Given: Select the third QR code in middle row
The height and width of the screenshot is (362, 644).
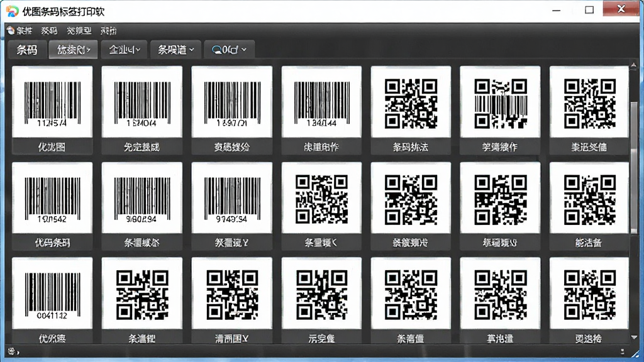Looking at the screenshot, I should click(x=500, y=206).
